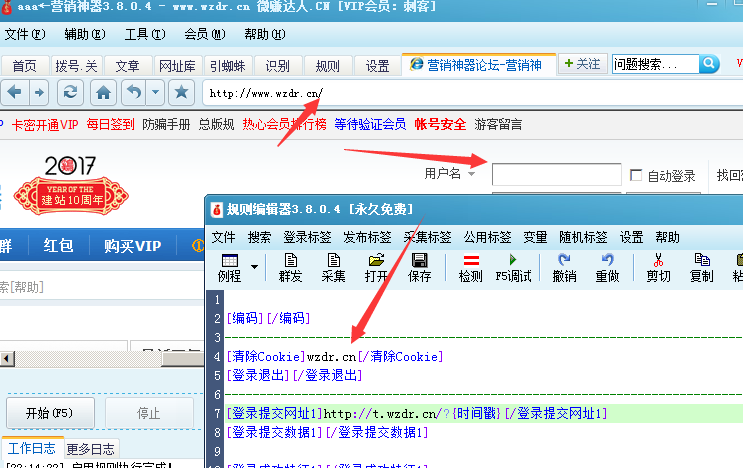Click the blue search magnifier button

click(709, 63)
